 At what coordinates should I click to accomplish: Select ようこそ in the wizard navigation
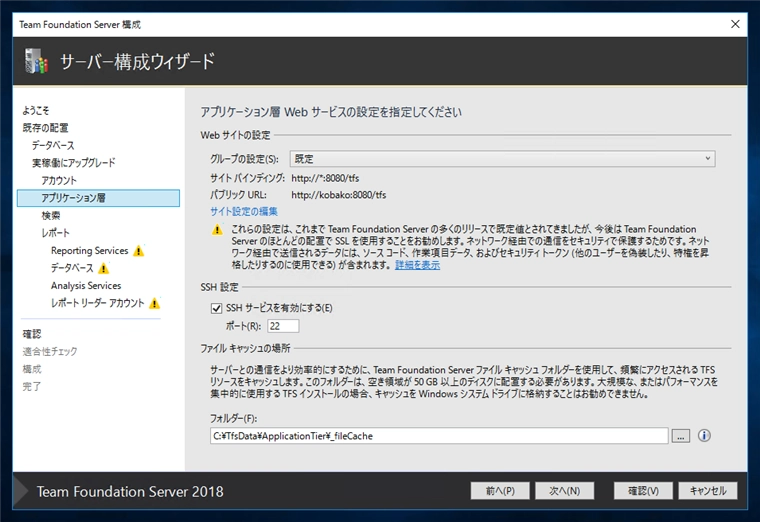tap(35, 111)
